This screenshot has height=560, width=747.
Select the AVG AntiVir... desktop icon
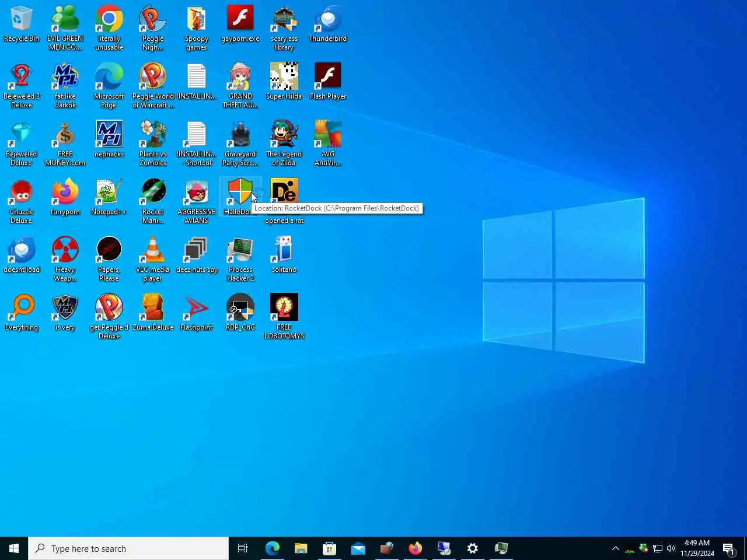(x=328, y=143)
